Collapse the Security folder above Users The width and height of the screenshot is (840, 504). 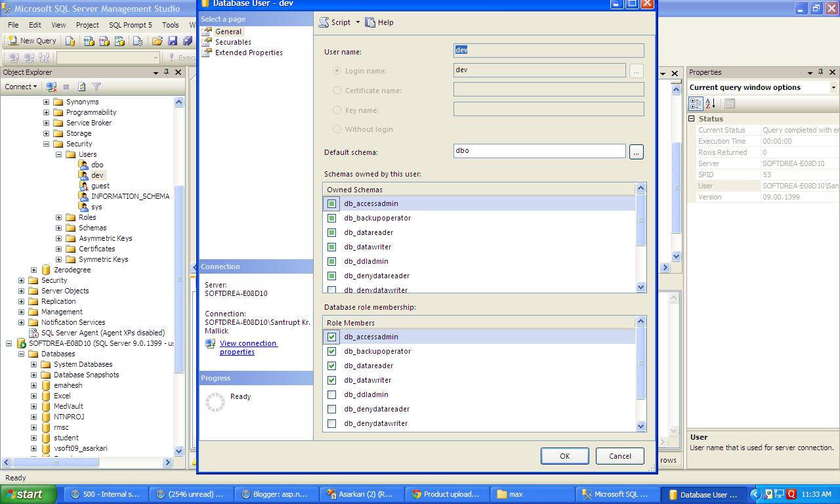[46, 144]
